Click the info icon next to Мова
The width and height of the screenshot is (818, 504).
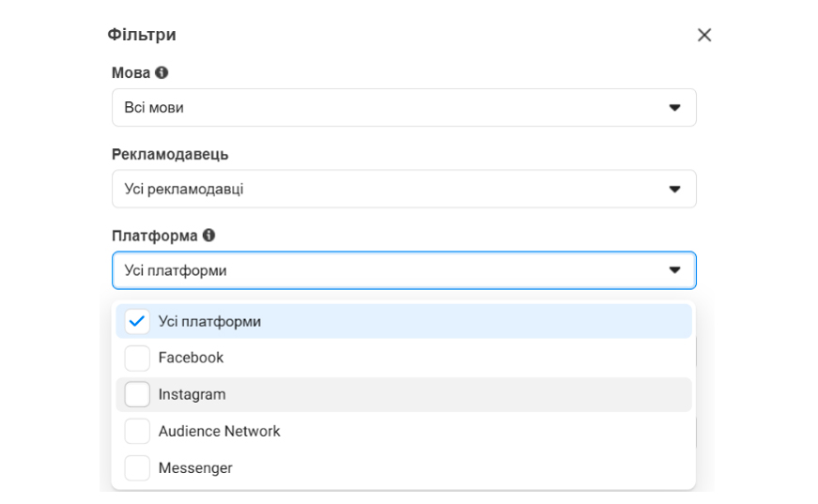[x=162, y=72]
